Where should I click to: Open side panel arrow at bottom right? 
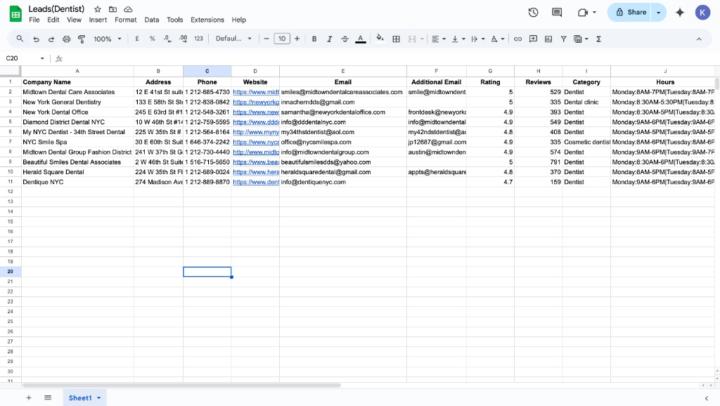click(706, 398)
